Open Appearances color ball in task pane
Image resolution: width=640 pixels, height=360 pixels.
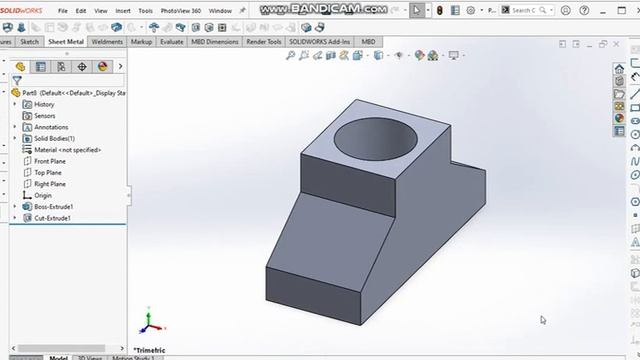(x=619, y=118)
